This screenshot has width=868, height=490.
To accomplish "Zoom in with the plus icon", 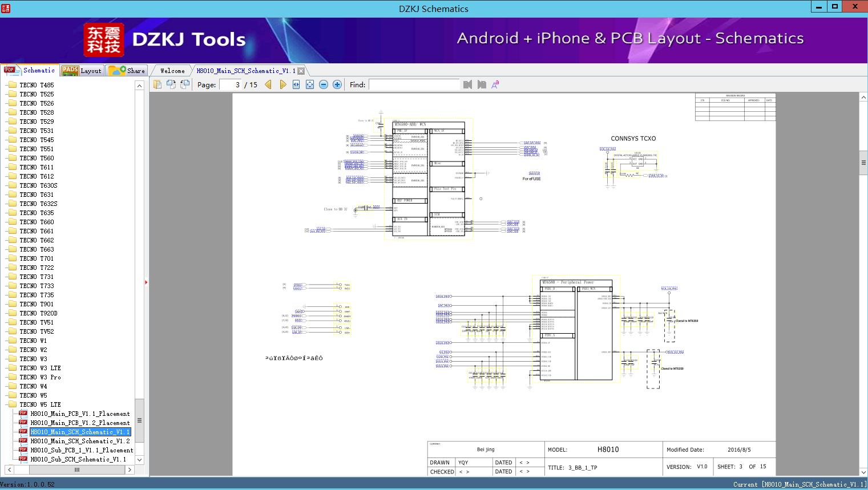I will pyautogui.click(x=337, y=84).
